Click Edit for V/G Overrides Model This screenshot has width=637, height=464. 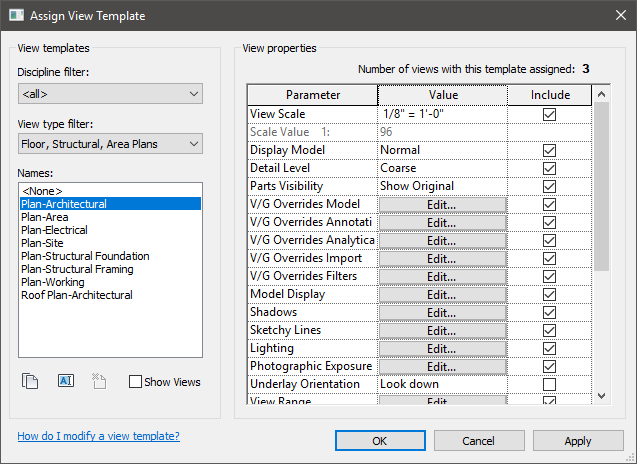pyautogui.click(x=442, y=205)
